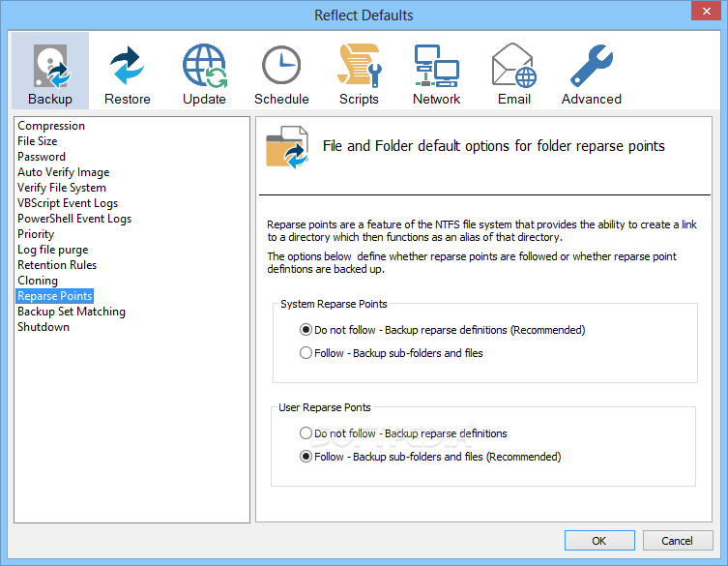This screenshot has height=566, width=728.
Task: Close the Reflect Defaults window
Action: click(x=706, y=12)
